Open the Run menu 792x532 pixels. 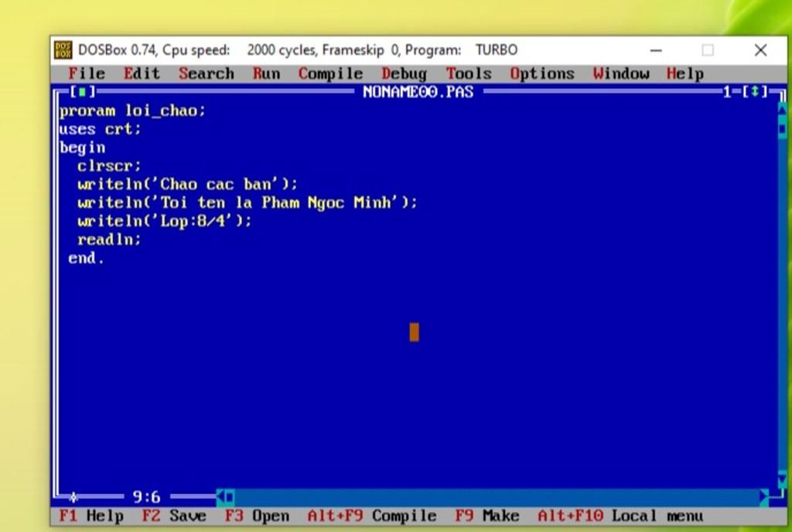266,73
